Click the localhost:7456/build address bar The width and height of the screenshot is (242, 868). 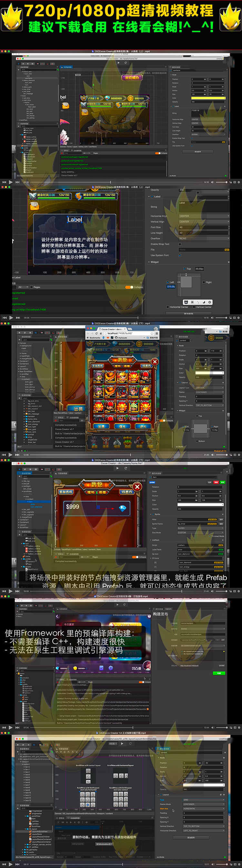point(126,333)
